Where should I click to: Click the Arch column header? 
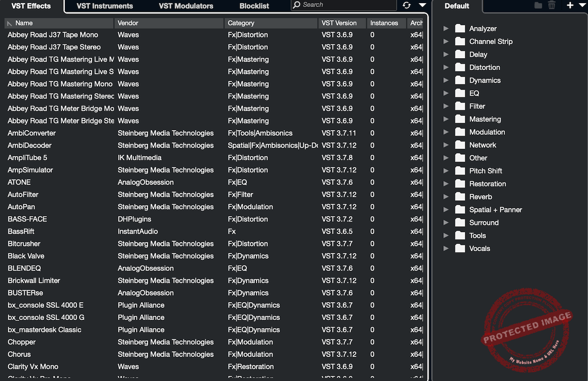[x=415, y=23]
